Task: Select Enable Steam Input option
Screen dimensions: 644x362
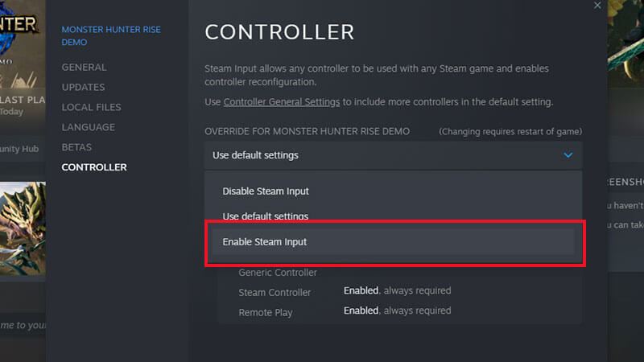Action: [265, 241]
